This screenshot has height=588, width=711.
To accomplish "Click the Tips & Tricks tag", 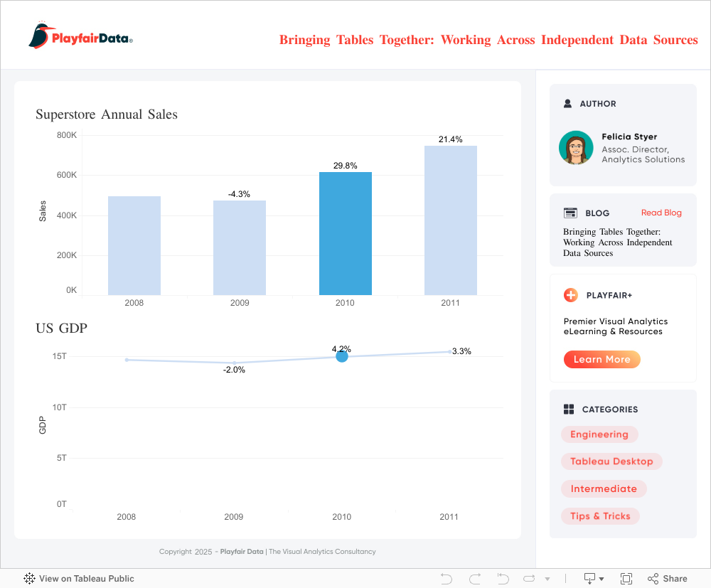I will coord(599,516).
